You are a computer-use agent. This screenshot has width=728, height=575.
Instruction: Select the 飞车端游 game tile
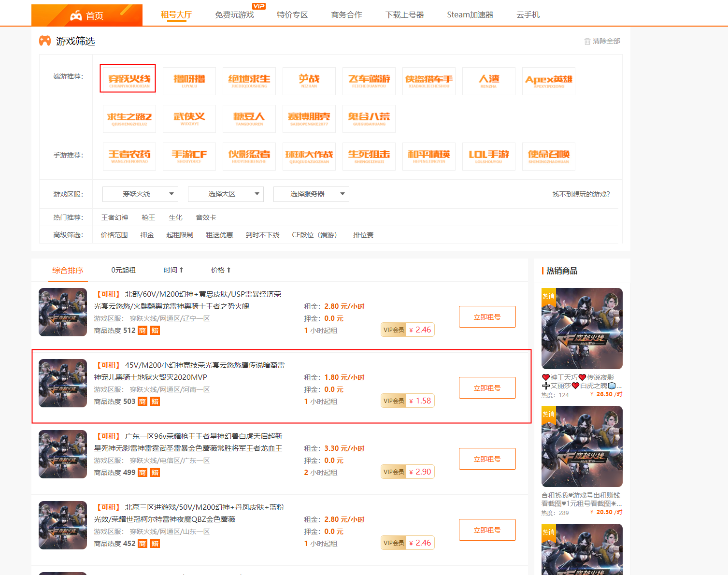[369, 81]
